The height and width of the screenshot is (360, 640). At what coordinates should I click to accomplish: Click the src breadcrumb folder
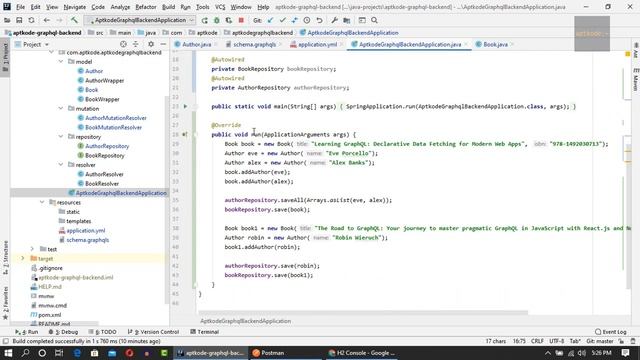point(96,33)
